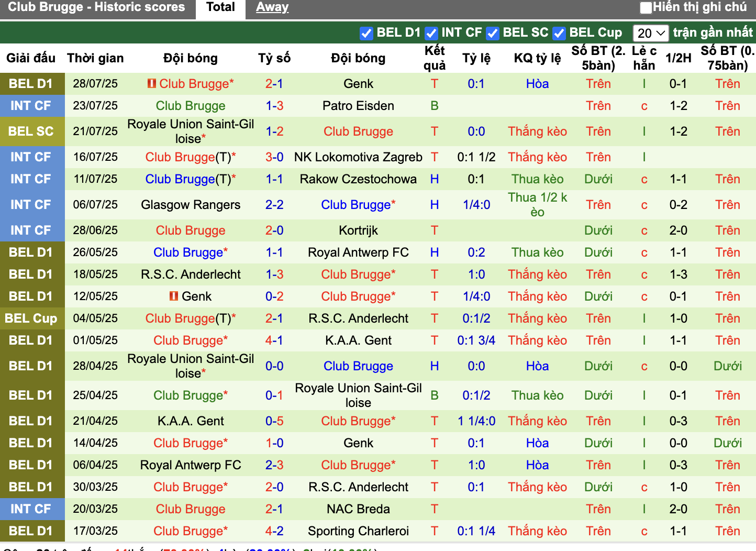Click result letter B on 25/04/25 row
The width and height of the screenshot is (756, 551).
click(435, 395)
